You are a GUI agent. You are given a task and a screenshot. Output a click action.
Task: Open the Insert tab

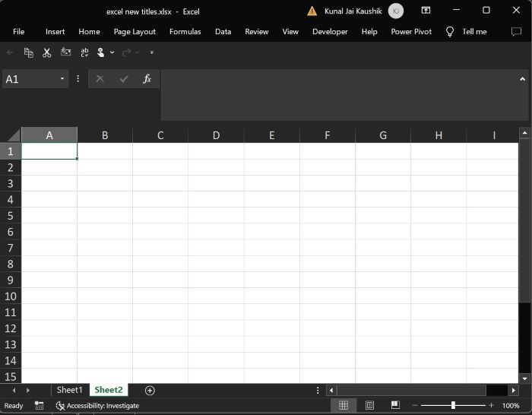pyautogui.click(x=55, y=32)
